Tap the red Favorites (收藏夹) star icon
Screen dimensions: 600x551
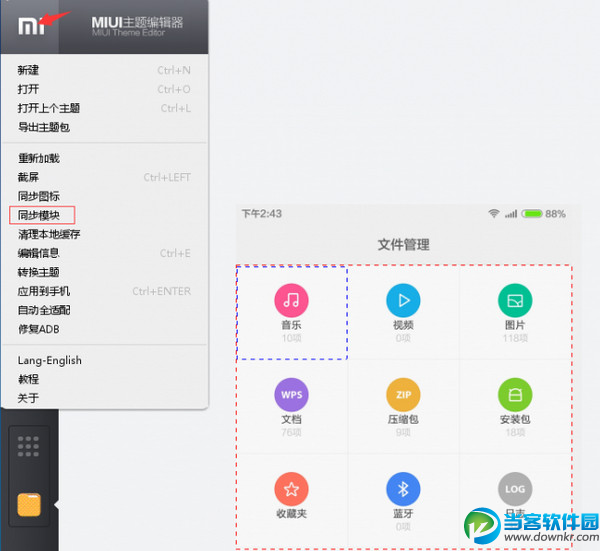pos(292,489)
